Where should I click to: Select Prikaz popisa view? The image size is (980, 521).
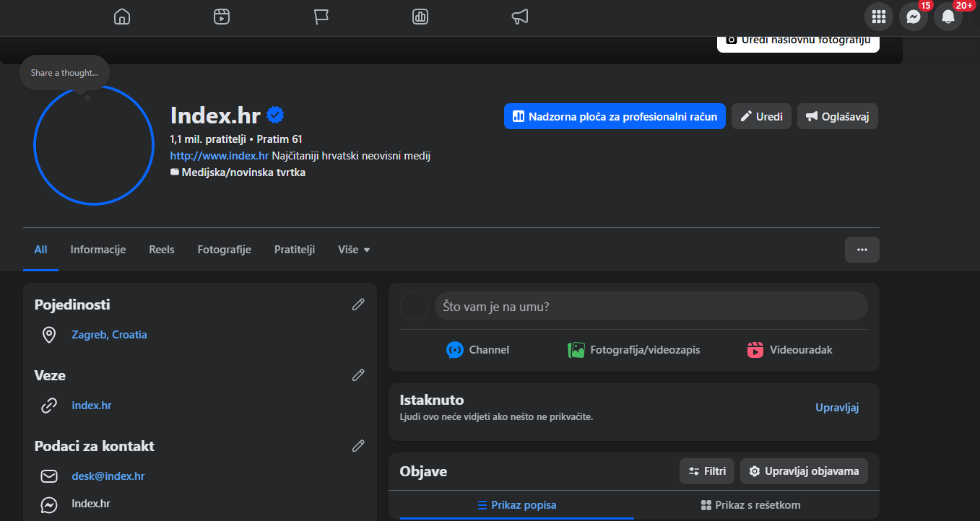point(517,505)
